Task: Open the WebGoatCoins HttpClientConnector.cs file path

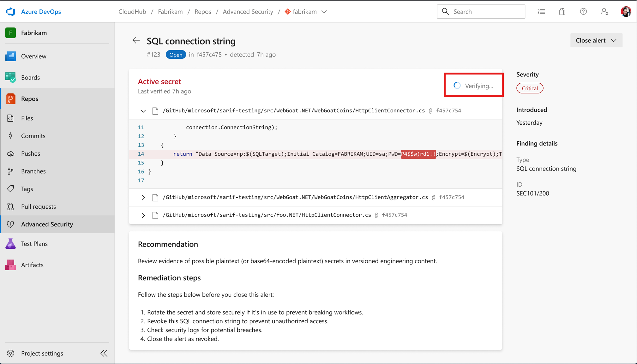Action: click(x=294, y=110)
